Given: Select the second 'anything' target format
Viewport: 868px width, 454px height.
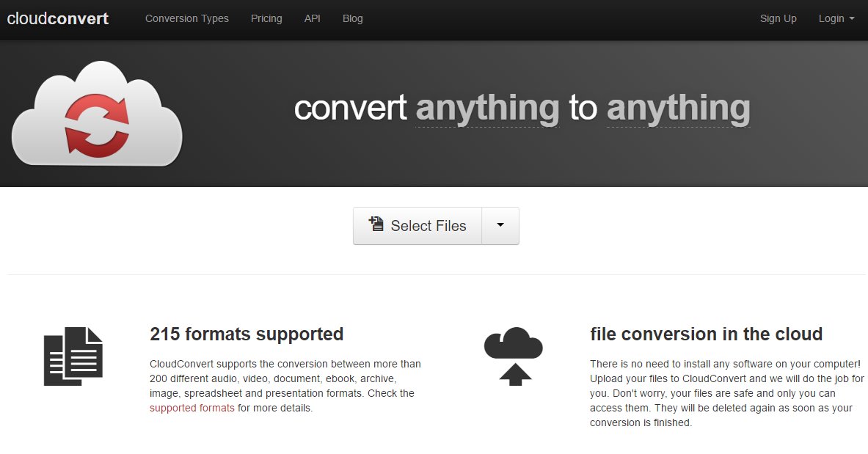Looking at the screenshot, I should (678, 109).
